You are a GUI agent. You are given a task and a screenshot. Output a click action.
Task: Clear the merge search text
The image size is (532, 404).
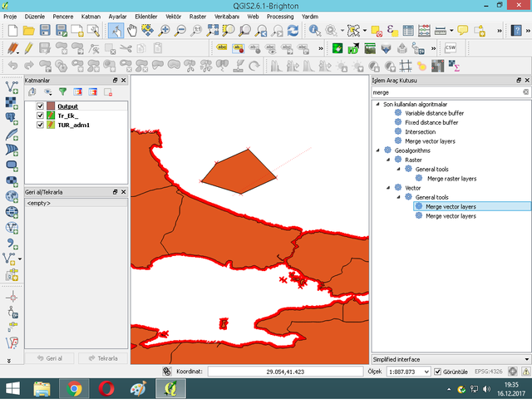click(x=525, y=92)
